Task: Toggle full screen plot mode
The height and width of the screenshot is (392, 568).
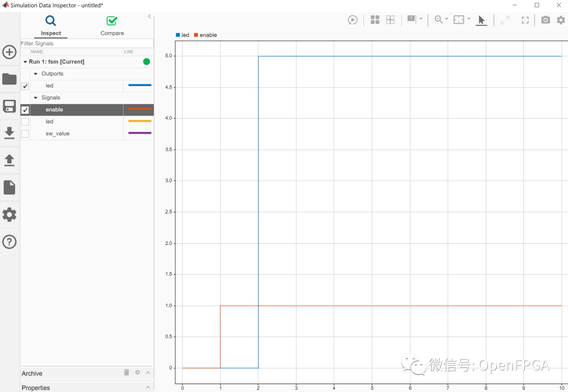Action: (525, 20)
